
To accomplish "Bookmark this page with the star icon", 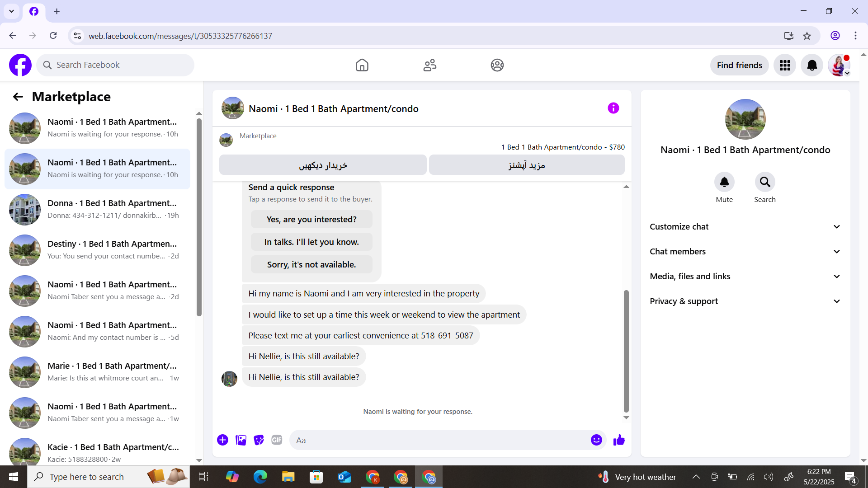I will tap(807, 36).
